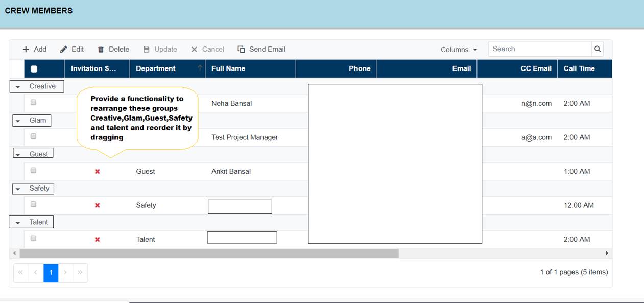Screen dimensions: 644x303
Task: Click the horizontal scrollbar thumb
Action: (x=209, y=253)
